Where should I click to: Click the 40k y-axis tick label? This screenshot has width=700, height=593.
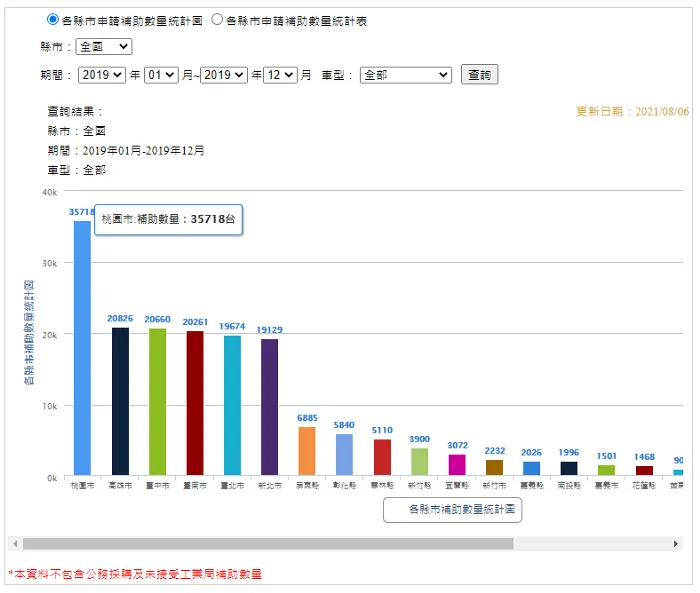50,192
